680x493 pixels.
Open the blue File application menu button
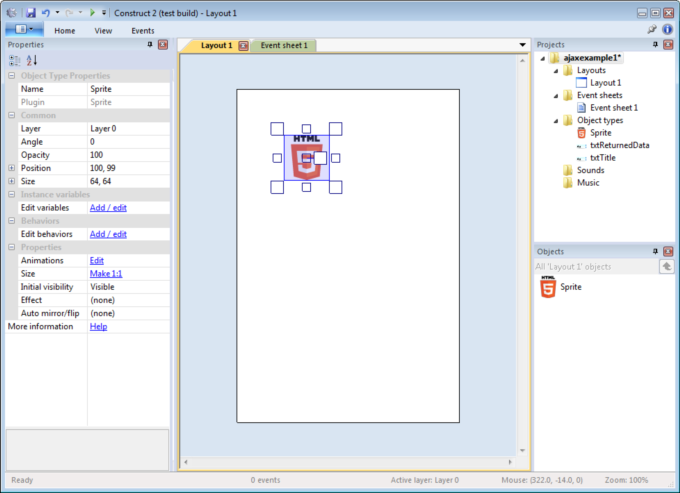tap(24, 29)
